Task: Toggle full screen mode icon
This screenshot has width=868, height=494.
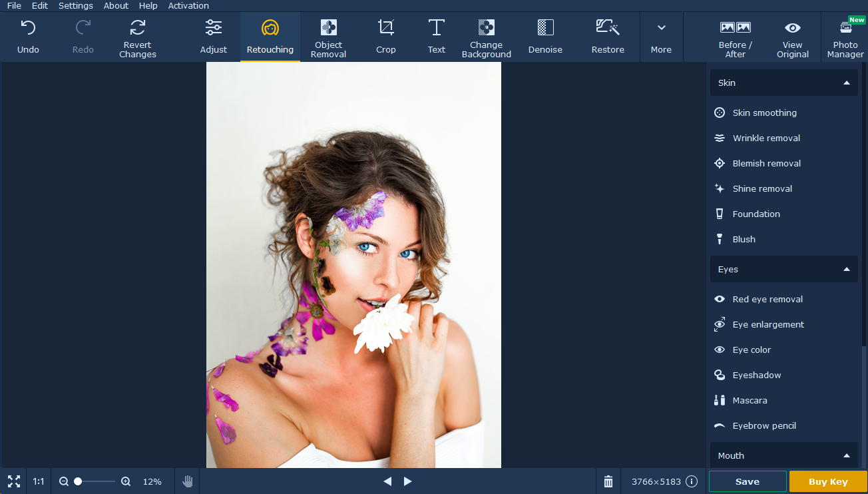Action: pos(13,481)
